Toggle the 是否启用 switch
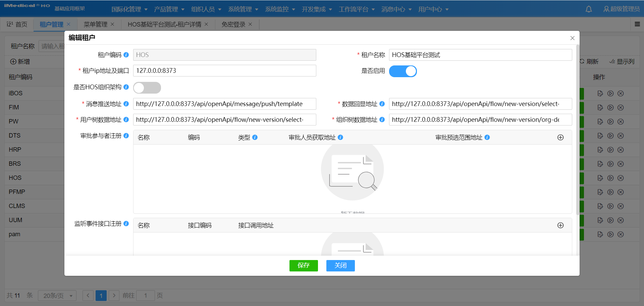Screen dimensions: 644x306 [403, 71]
